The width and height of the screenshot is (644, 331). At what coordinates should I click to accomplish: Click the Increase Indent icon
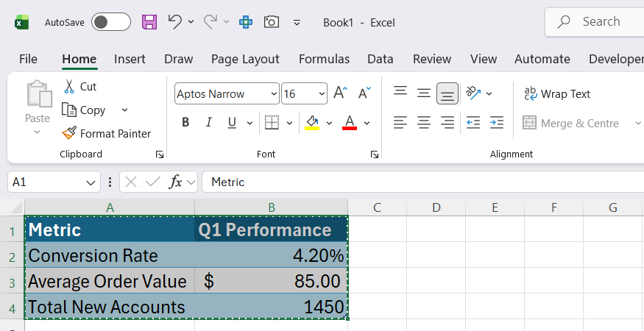(x=497, y=122)
